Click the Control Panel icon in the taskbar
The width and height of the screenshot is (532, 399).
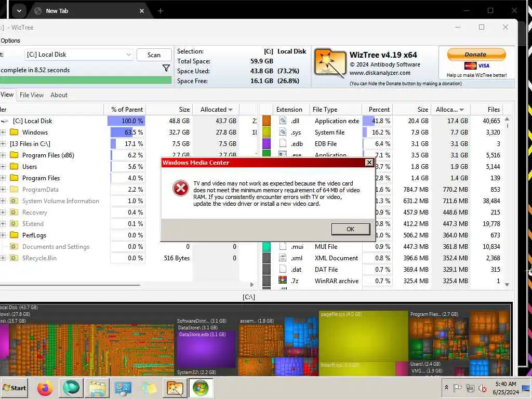click(123, 388)
